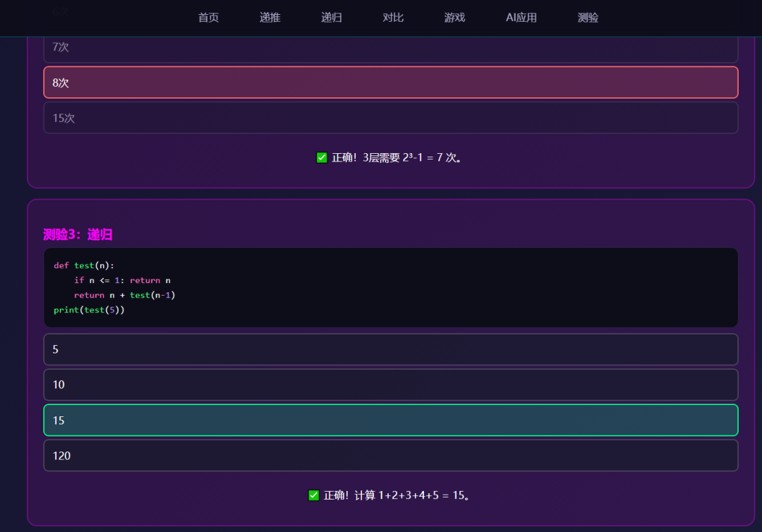Screen dimensions: 762x532
Task: Click the highlighted 8次 answer
Action: coord(390,83)
